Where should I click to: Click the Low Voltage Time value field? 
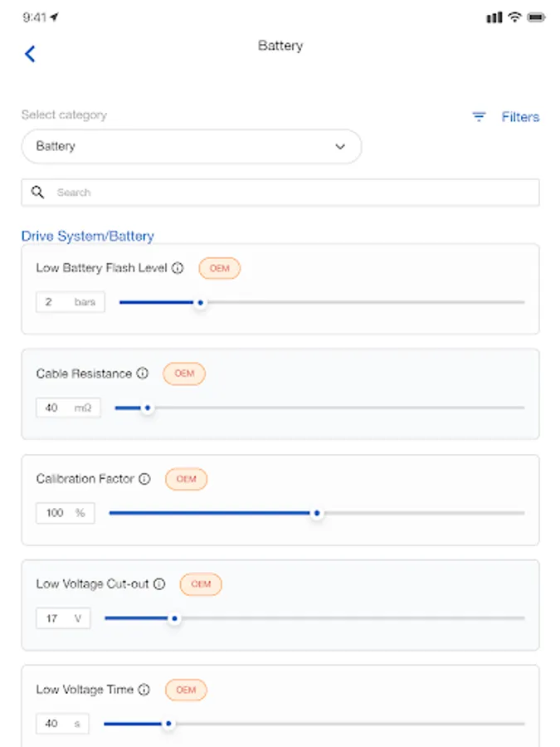(x=62, y=724)
